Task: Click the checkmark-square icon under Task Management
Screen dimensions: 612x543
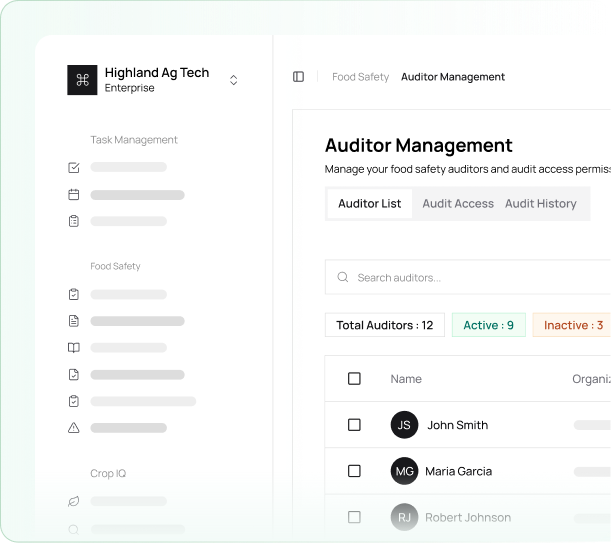Action: (x=74, y=168)
